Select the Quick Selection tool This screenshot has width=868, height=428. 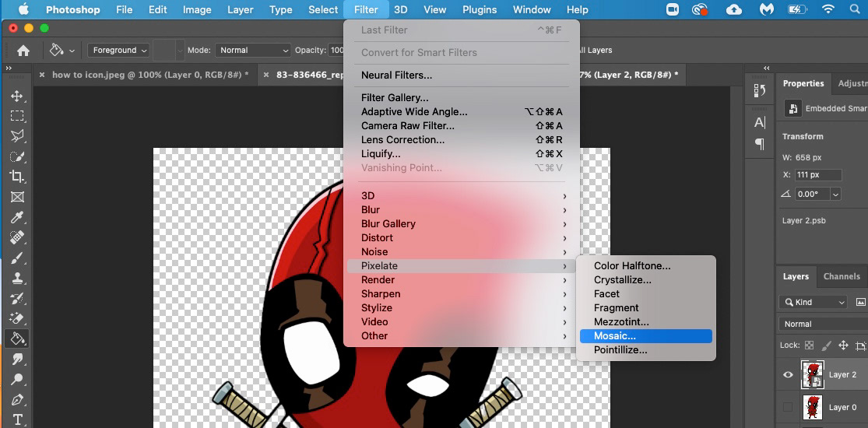[x=16, y=156]
